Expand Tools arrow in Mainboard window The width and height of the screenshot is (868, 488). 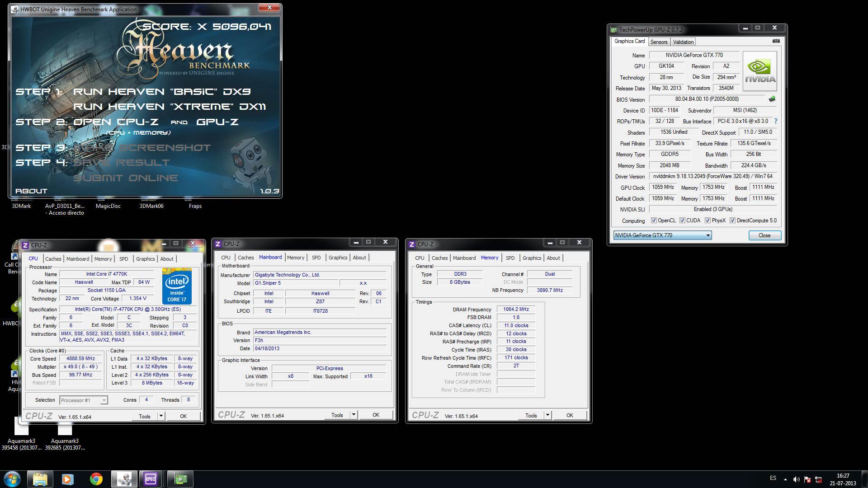click(354, 415)
